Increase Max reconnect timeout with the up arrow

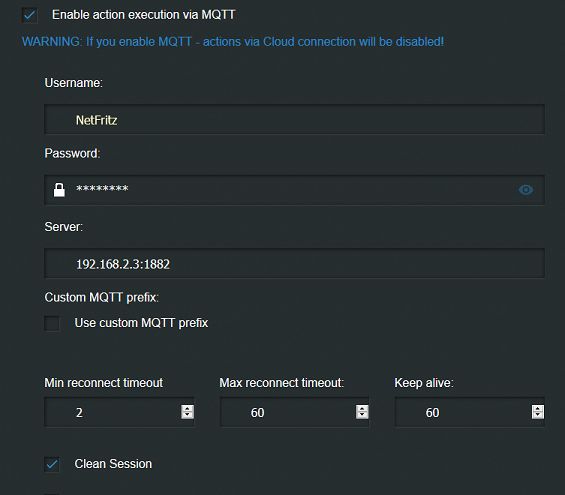tap(362, 409)
